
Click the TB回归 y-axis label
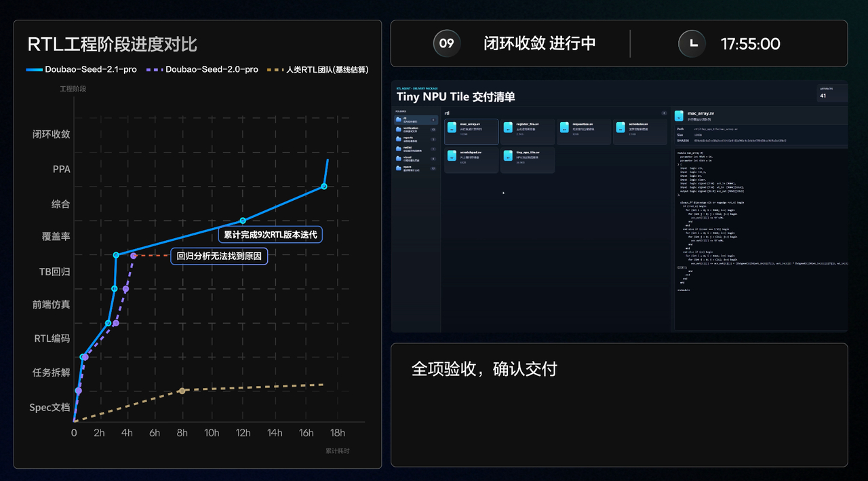tap(55, 271)
